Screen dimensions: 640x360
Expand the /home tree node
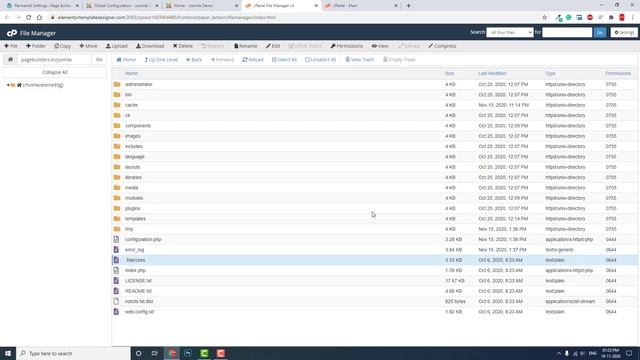point(8,85)
